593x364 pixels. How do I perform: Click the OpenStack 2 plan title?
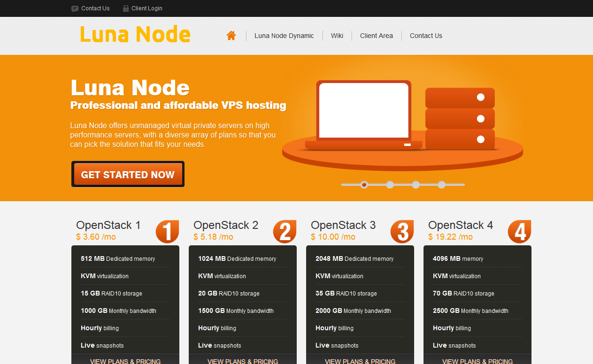226,225
